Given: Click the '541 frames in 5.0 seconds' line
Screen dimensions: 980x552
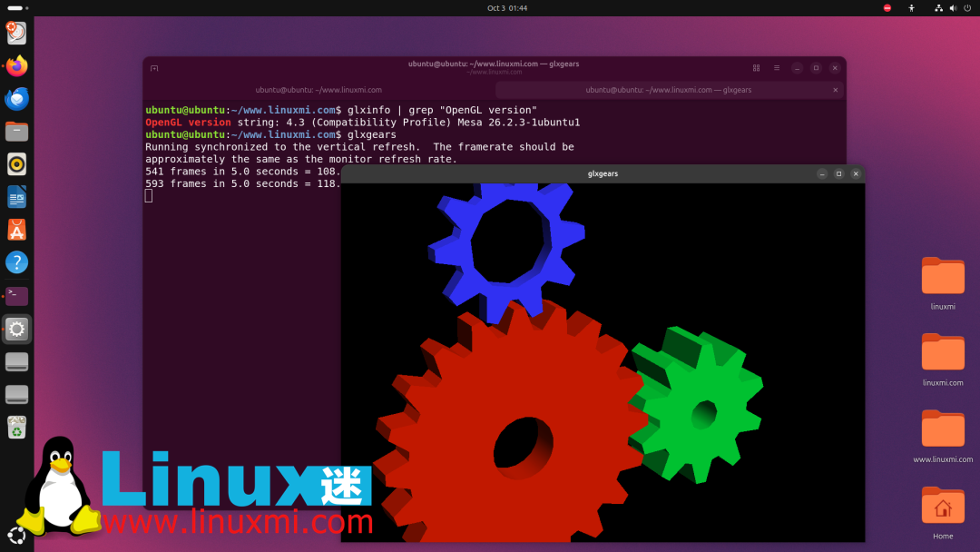Looking at the screenshot, I should pos(242,172).
